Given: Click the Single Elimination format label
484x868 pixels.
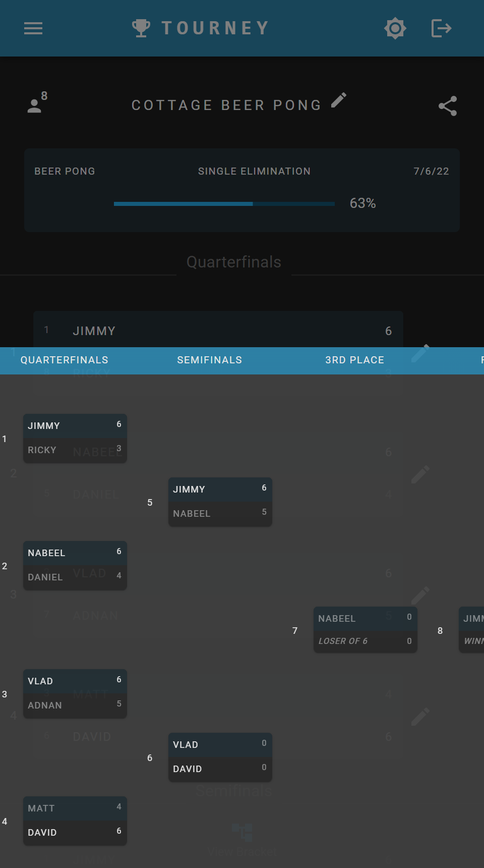Looking at the screenshot, I should [x=254, y=172].
